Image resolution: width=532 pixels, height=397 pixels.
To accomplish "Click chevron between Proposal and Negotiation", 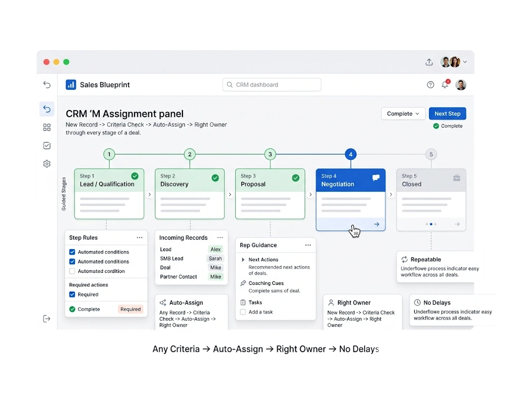I will click(311, 195).
